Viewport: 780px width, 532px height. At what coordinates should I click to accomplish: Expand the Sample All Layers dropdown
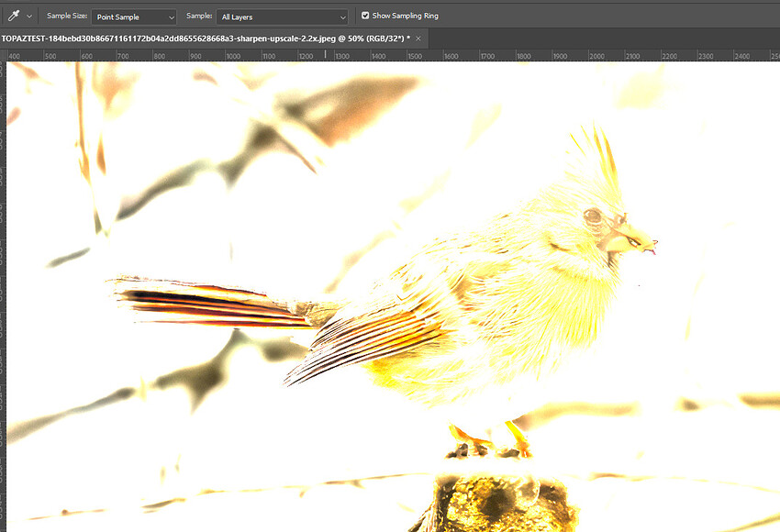click(x=283, y=17)
